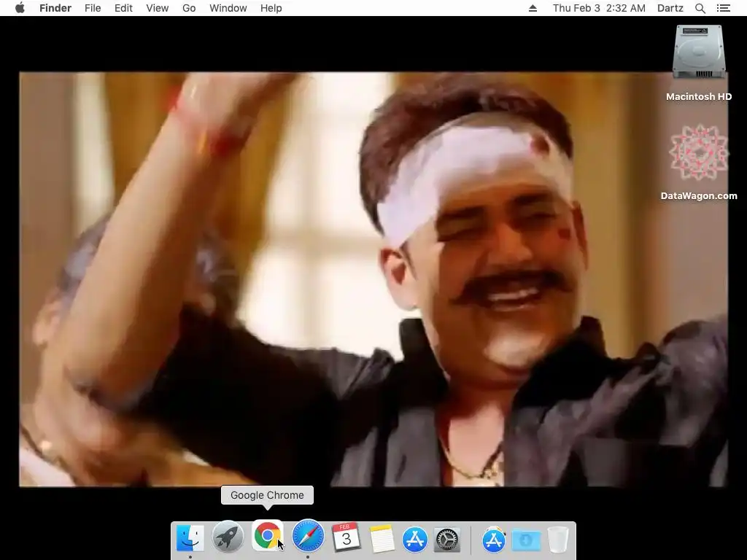
Task: Open Google Chrome from the Dock
Action: pyautogui.click(x=267, y=535)
